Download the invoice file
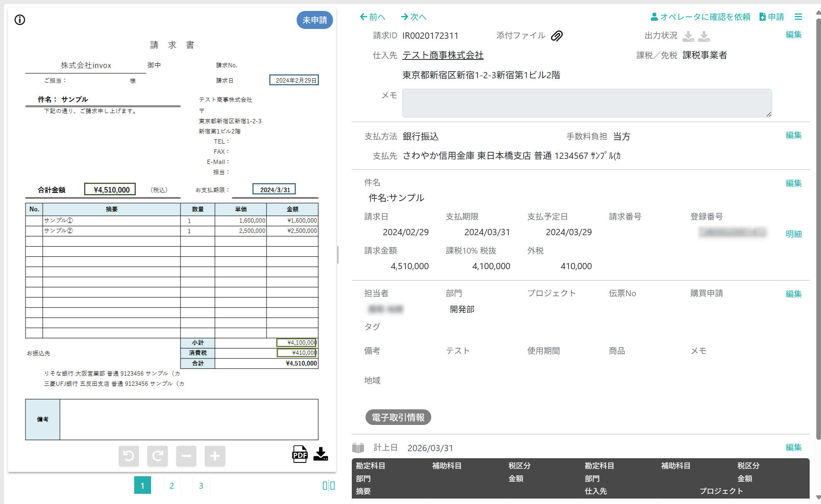The image size is (821, 504). pos(320,454)
